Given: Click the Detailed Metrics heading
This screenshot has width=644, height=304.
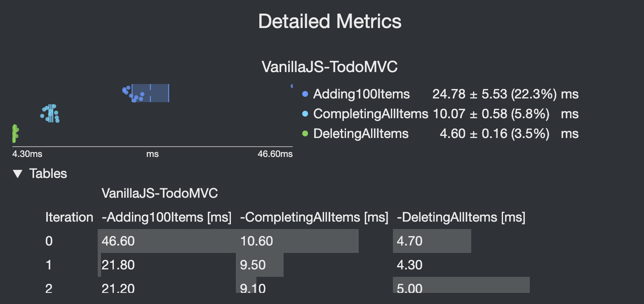Looking at the screenshot, I should coord(330,21).
